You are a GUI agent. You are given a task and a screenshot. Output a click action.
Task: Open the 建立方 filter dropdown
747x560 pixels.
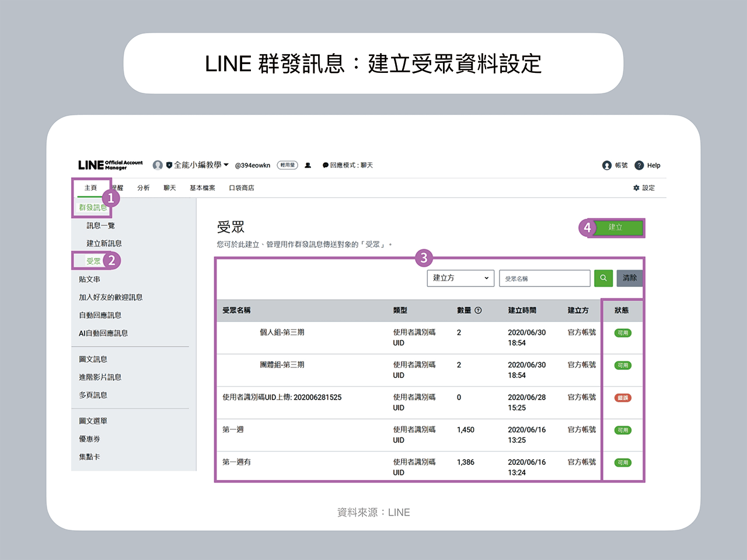click(460, 278)
